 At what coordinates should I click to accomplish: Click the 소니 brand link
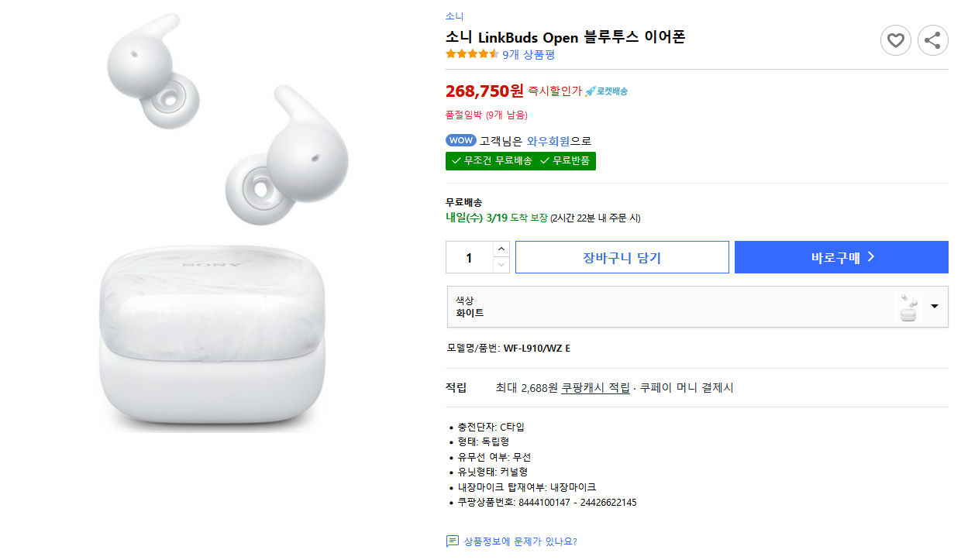click(x=454, y=16)
